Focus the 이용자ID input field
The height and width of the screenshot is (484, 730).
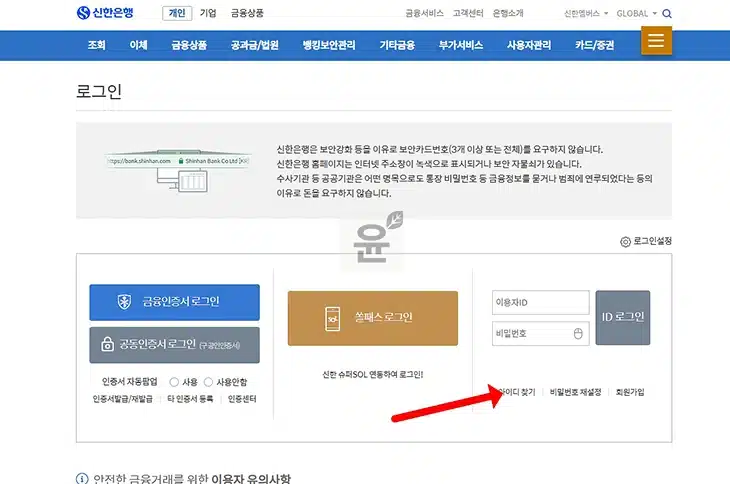(541, 302)
